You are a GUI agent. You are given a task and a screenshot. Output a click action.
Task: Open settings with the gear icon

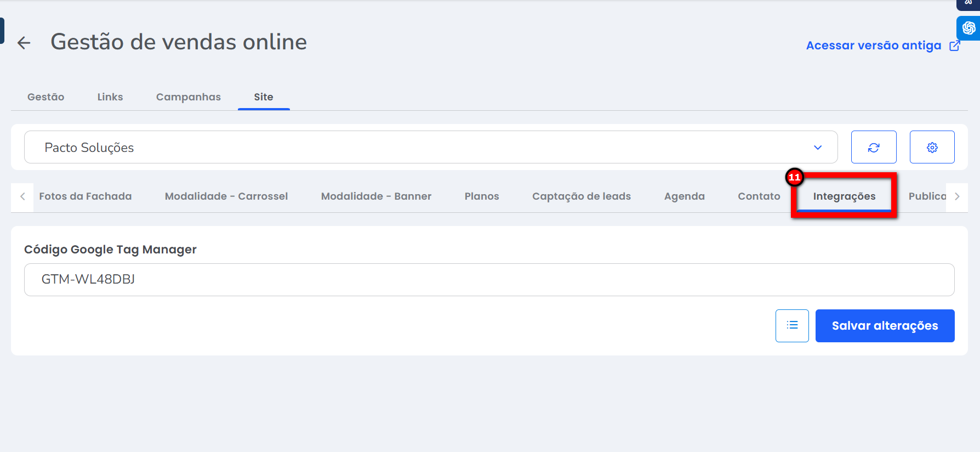coord(932,147)
